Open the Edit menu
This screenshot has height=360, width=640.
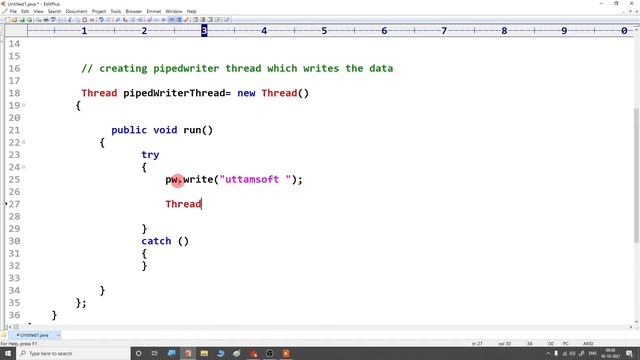point(25,11)
